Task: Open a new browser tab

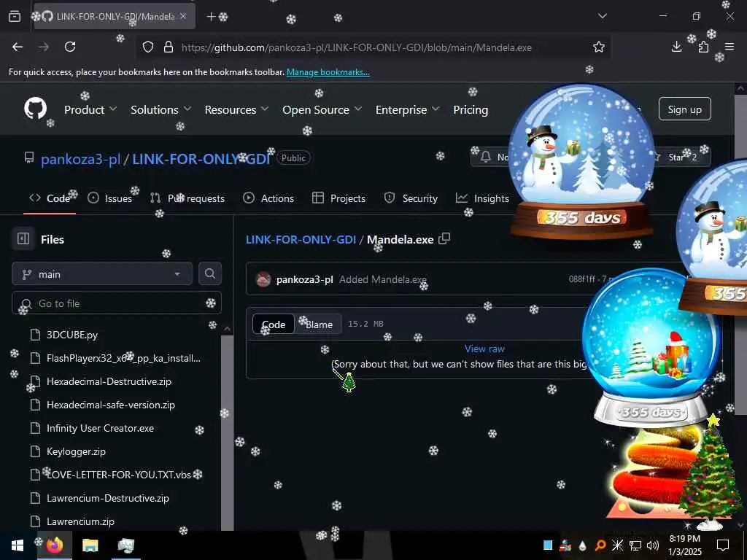Action: 211,17
